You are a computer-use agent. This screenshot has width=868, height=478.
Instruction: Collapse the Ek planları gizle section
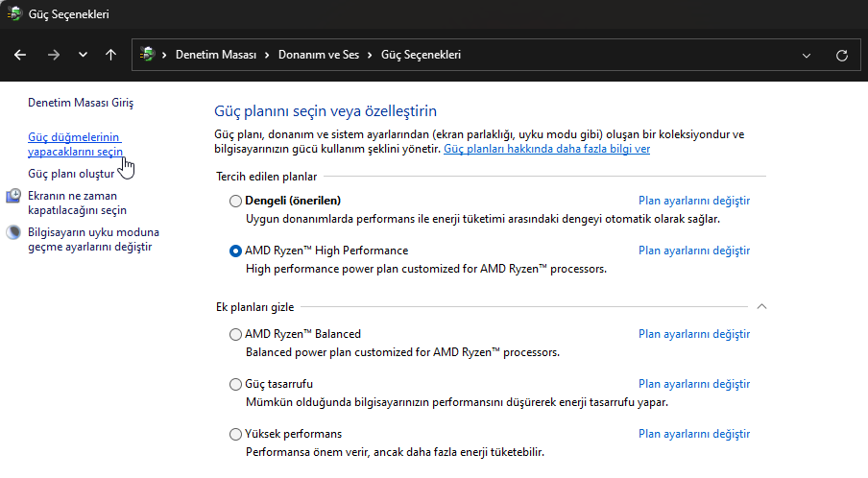point(761,306)
